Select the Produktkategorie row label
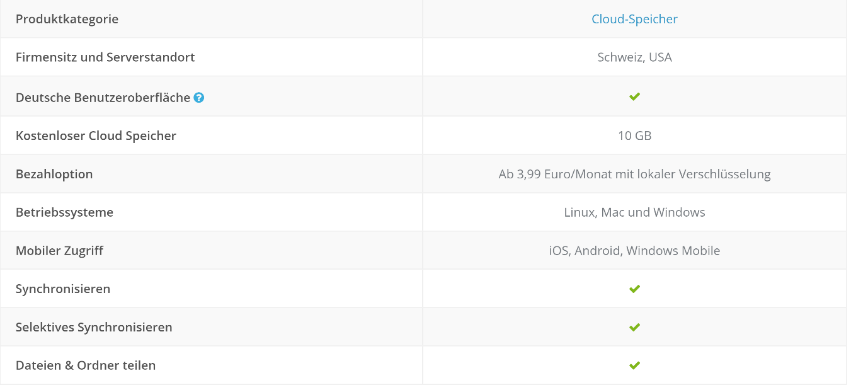 67,19
